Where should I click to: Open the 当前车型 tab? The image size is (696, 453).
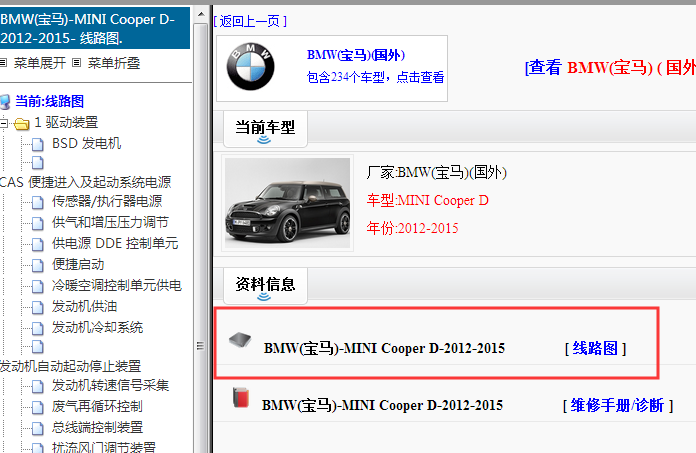[265, 129]
